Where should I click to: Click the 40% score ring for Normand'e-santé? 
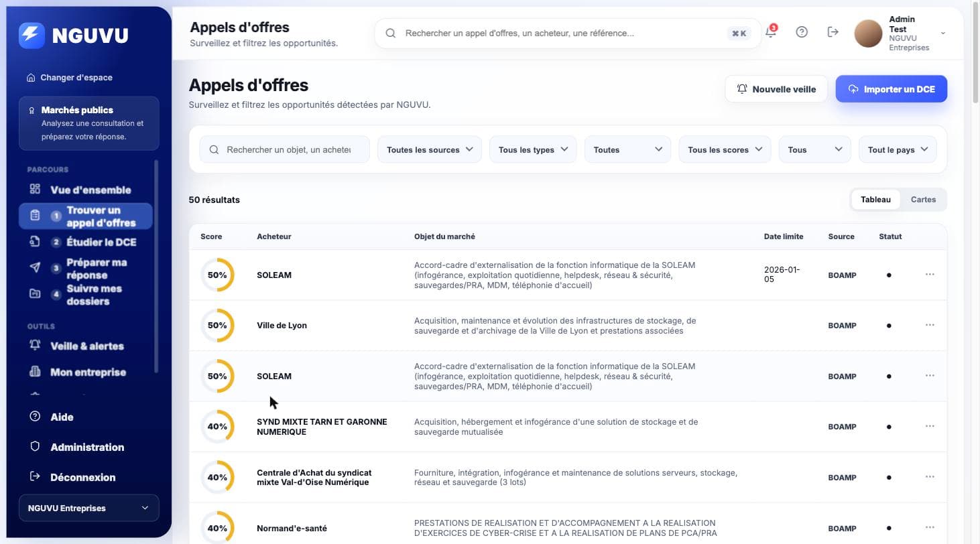tap(217, 528)
